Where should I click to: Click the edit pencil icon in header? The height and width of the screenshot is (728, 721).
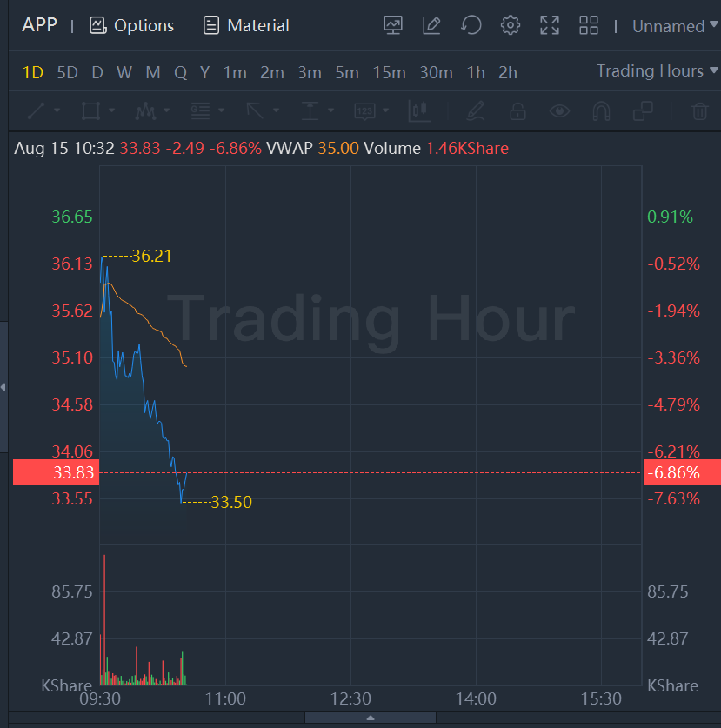tap(431, 25)
